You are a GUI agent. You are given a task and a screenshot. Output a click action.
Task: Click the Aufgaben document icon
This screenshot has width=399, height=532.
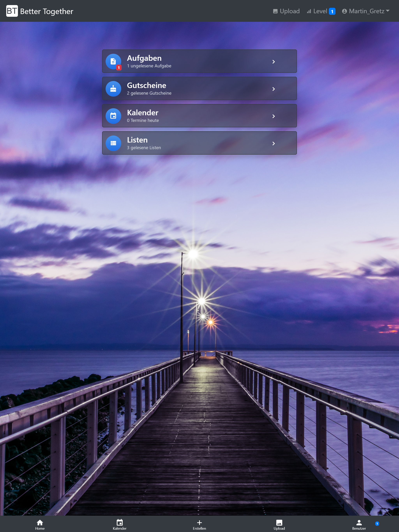coord(113,61)
